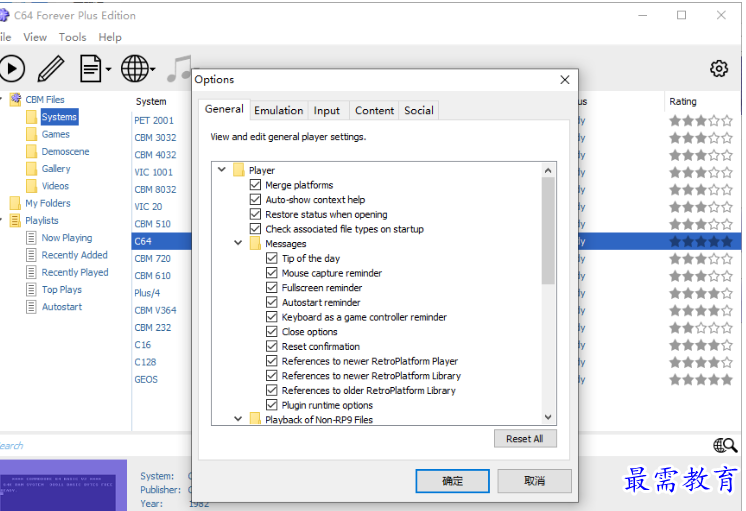Open the Help menu
746x511 pixels.
(x=110, y=37)
